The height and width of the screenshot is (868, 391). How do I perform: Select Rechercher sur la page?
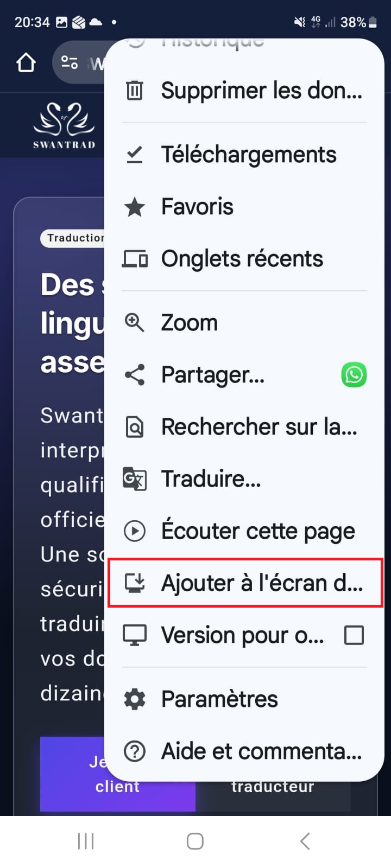[x=259, y=427]
